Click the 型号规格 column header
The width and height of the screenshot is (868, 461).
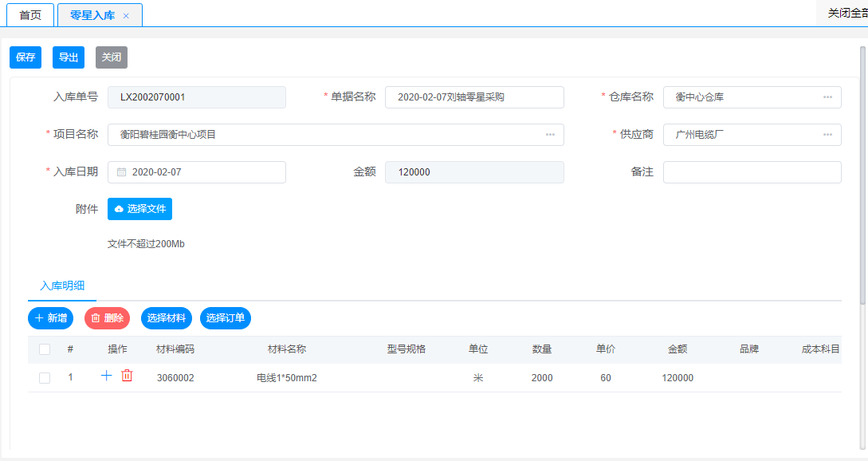click(407, 349)
